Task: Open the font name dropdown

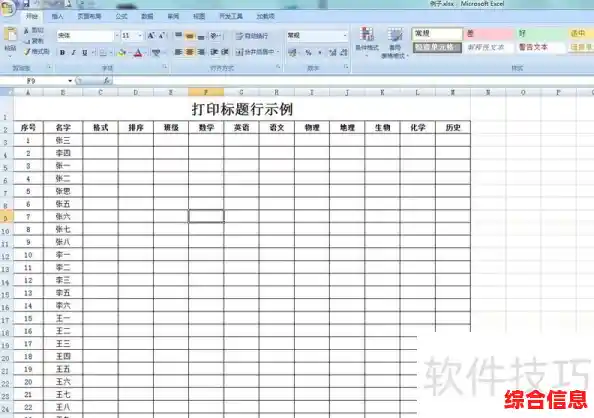Action: [116, 36]
